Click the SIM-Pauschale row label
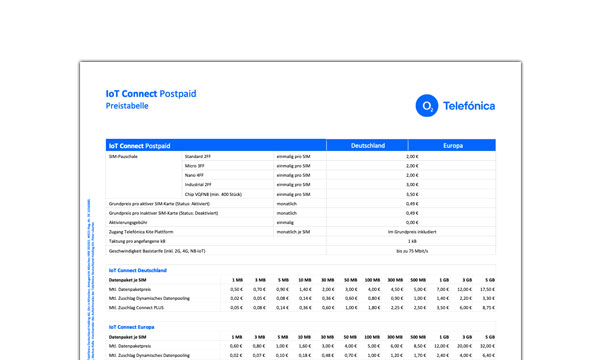This screenshot has height=360, width=600. (x=123, y=156)
